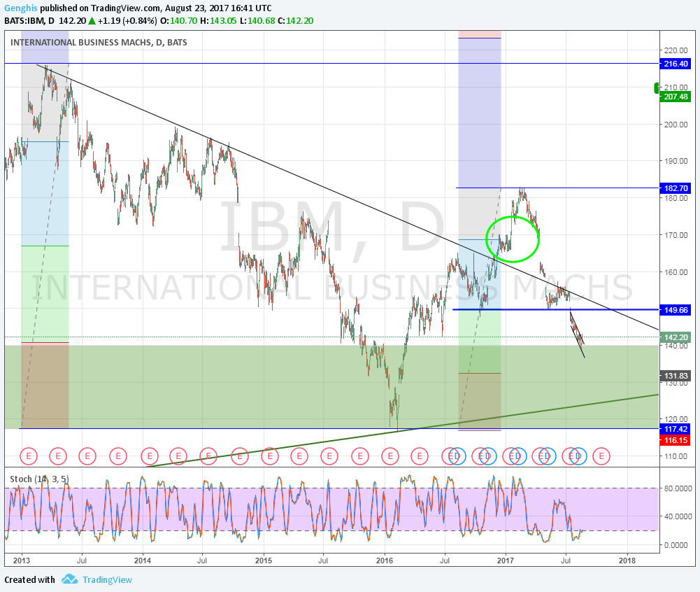Select the green ellipse drawing on chart
The image size is (700, 592).
(513, 239)
